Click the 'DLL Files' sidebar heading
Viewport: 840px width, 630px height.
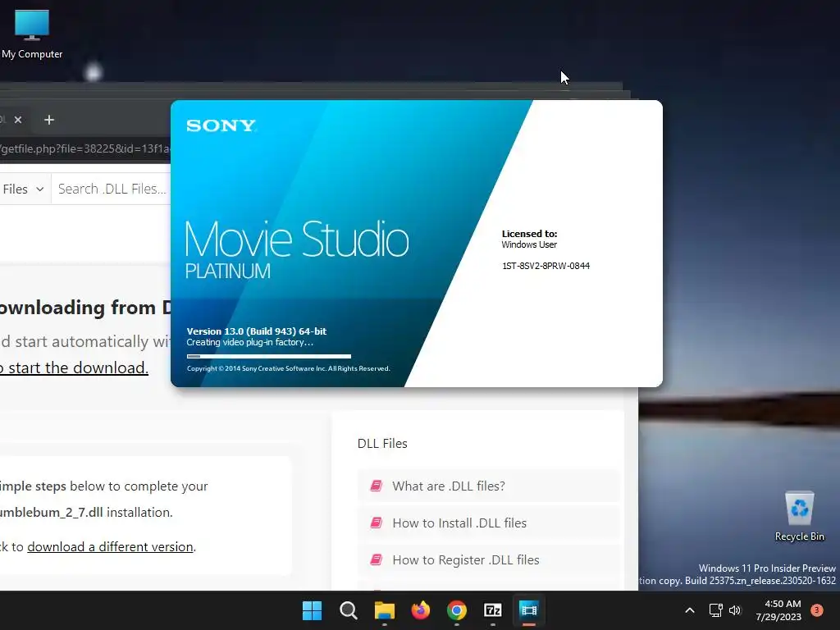382,444
